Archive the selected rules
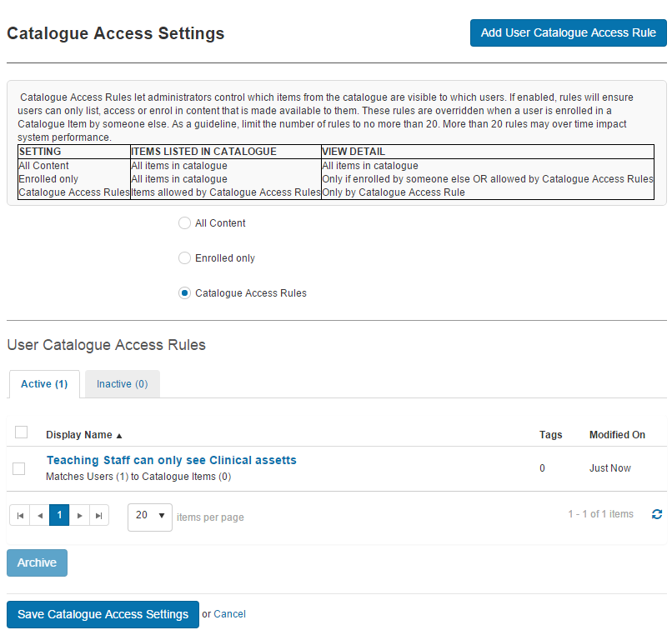 [x=37, y=562]
